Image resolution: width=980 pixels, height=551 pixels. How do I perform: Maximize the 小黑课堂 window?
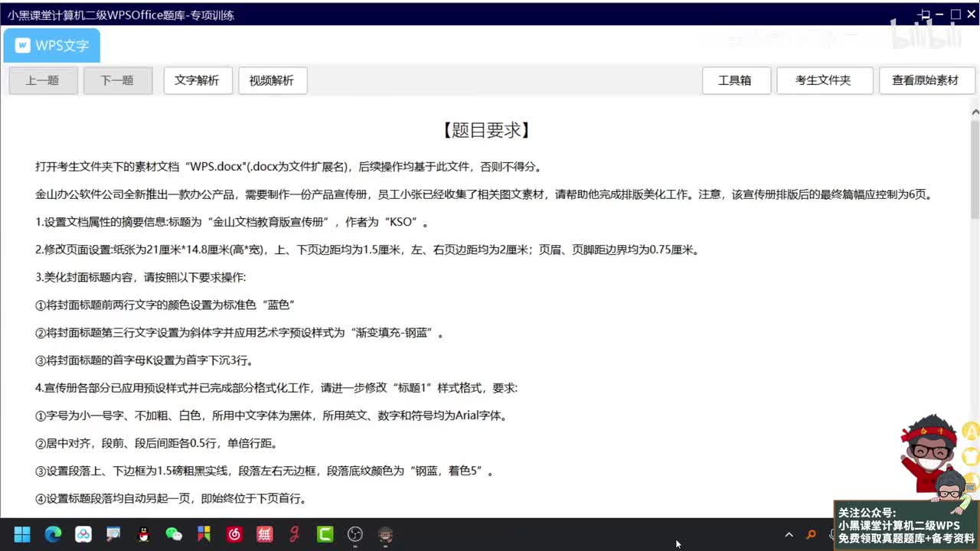pyautogui.click(x=955, y=14)
